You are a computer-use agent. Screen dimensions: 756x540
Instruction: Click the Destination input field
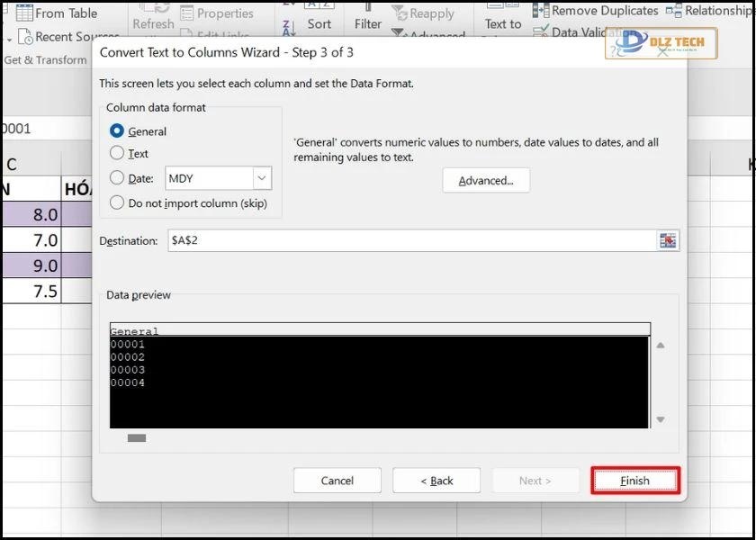409,240
